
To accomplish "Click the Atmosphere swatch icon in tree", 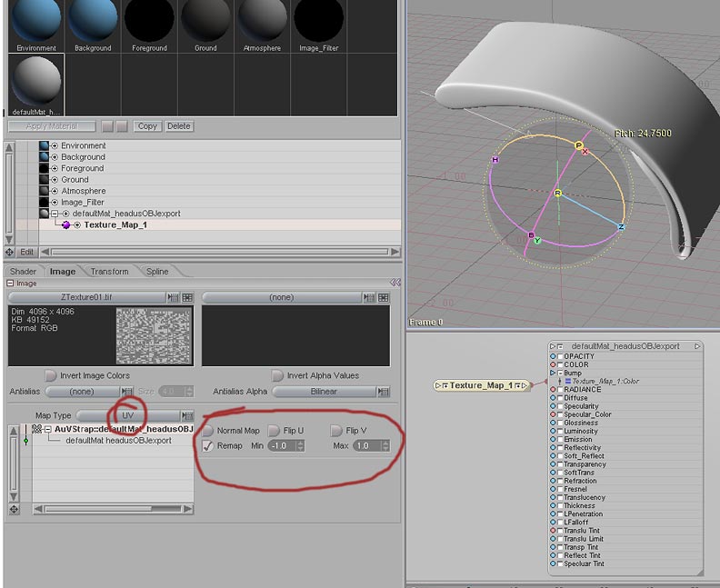I will [x=44, y=191].
